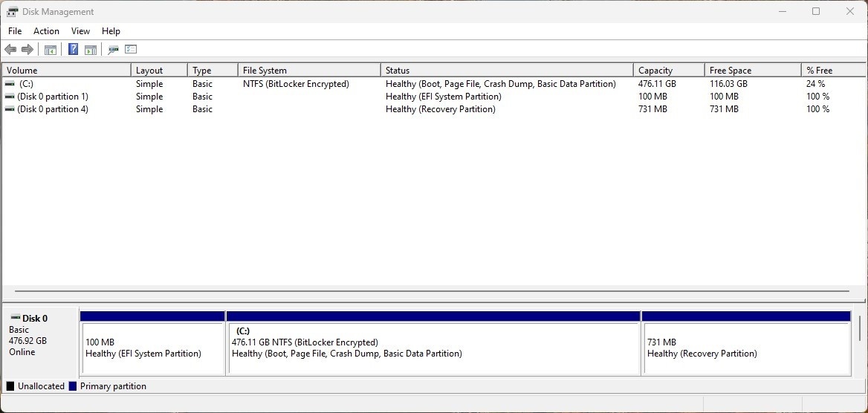Click the Disk 0 Basic 476.92 GB label panel
Image resolution: width=868 pixels, height=413 pixels.
40,342
